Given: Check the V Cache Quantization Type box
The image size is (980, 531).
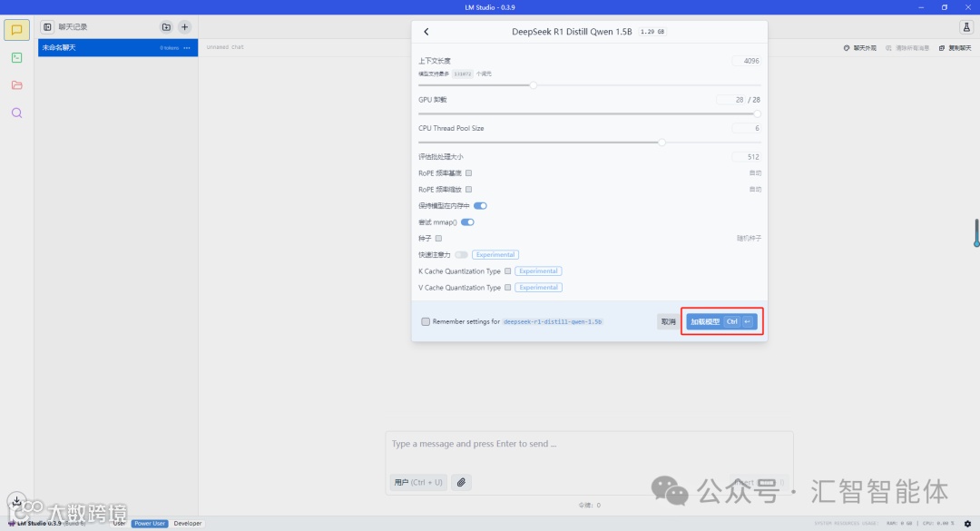Looking at the screenshot, I should point(508,287).
